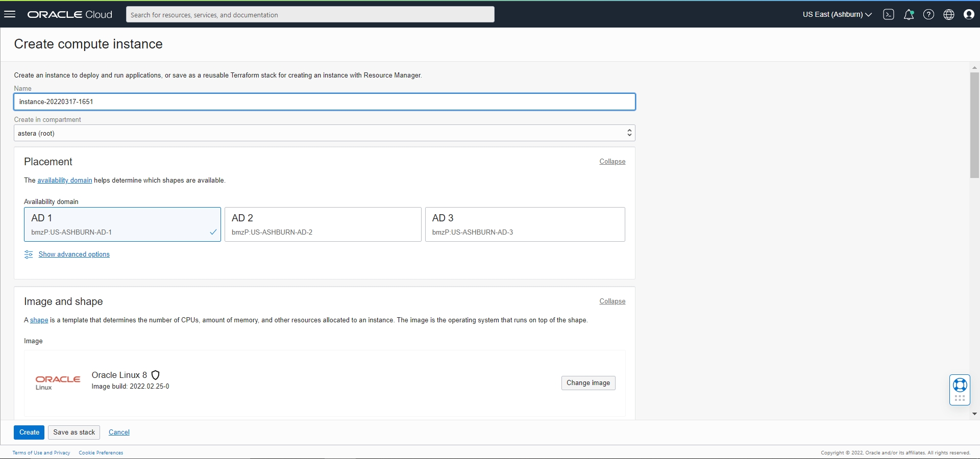Click the instance Name input field

pos(325,102)
